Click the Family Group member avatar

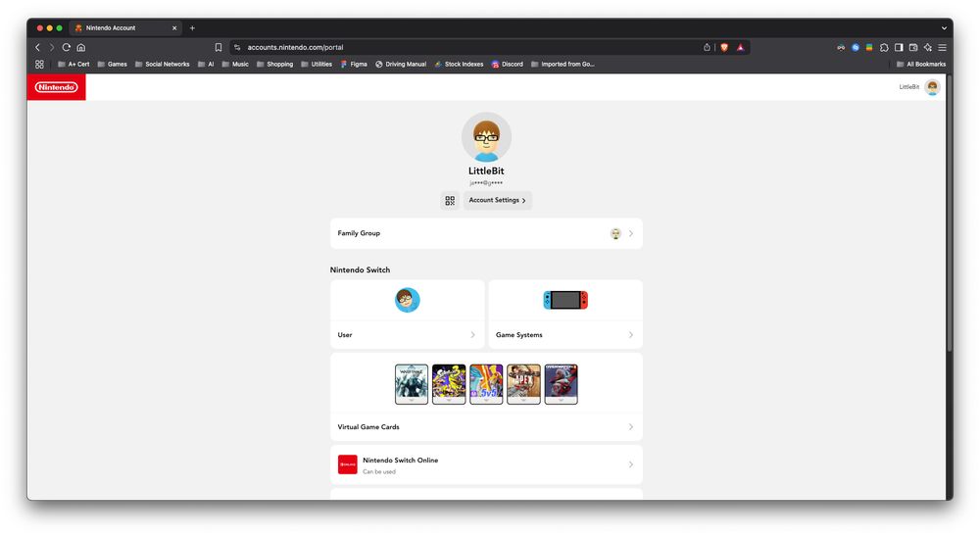click(x=615, y=233)
